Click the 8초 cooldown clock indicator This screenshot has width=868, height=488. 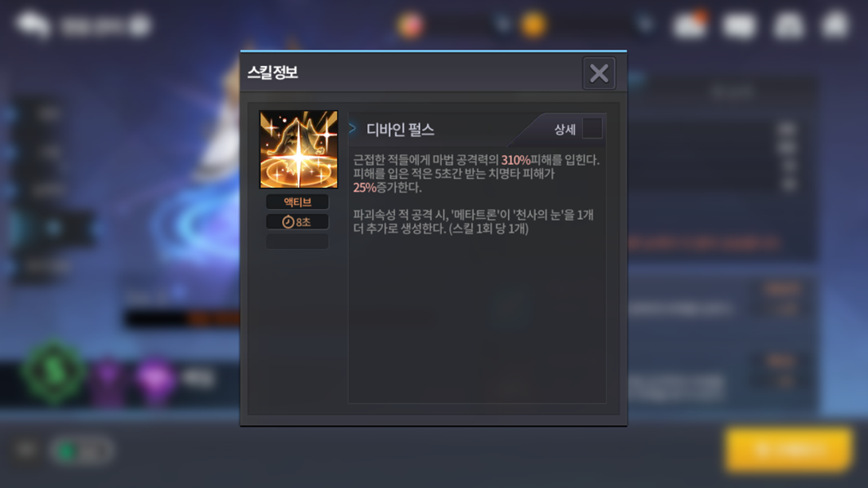pos(297,222)
